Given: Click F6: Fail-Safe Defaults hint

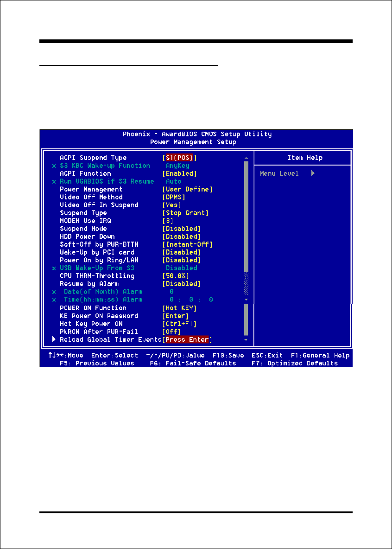Looking at the screenshot, I should click(x=193, y=363).
